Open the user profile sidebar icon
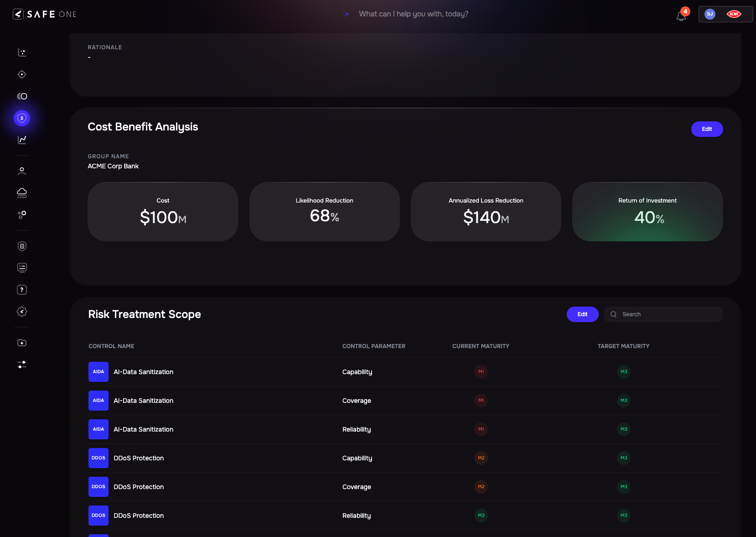Image resolution: width=756 pixels, height=537 pixels. (x=21, y=171)
